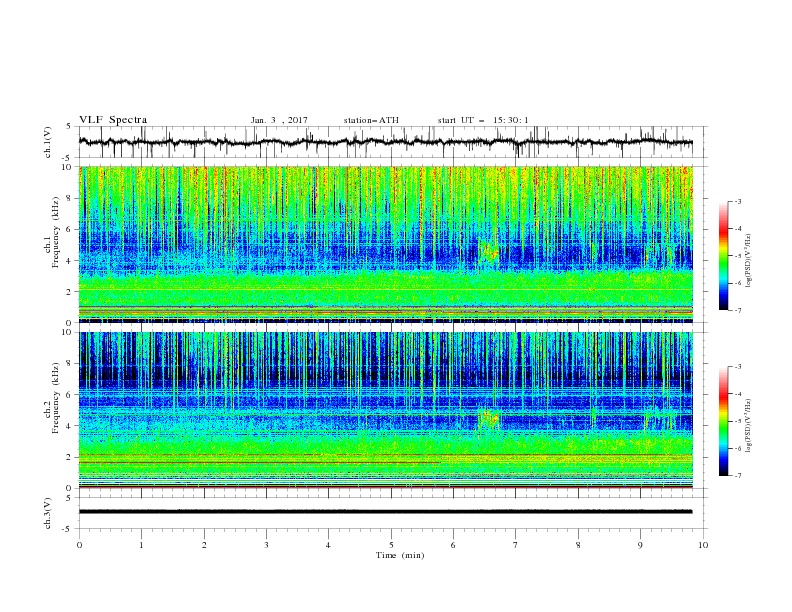Click the "ch.3(V)" axis label
The height and width of the screenshot is (612, 792).
[x=48, y=513]
